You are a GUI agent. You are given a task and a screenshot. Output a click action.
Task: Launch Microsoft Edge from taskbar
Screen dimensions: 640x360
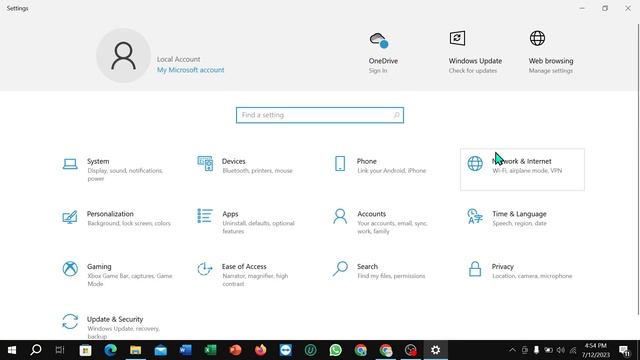(110, 350)
